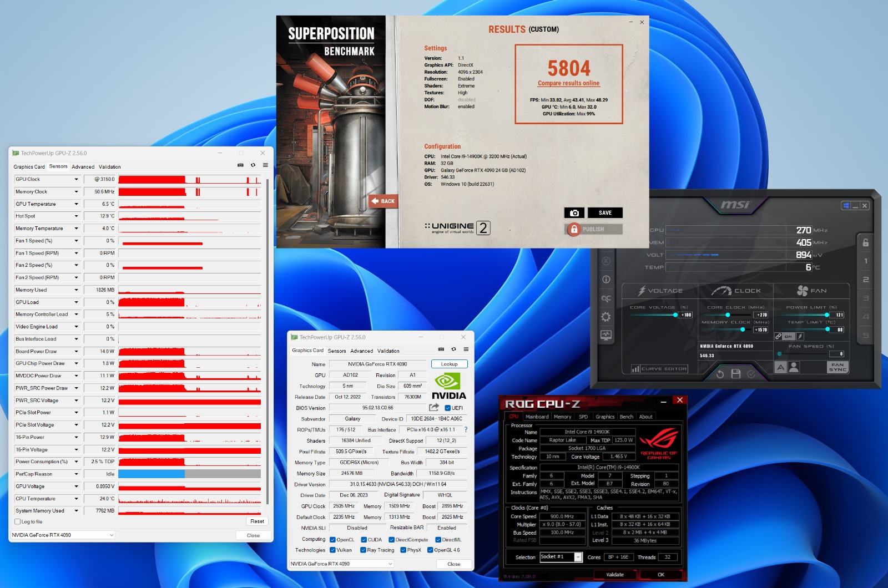The width and height of the screenshot is (888, 588).
Task: Open the Afterburner Curve Editor
Action: coord(659,369)
